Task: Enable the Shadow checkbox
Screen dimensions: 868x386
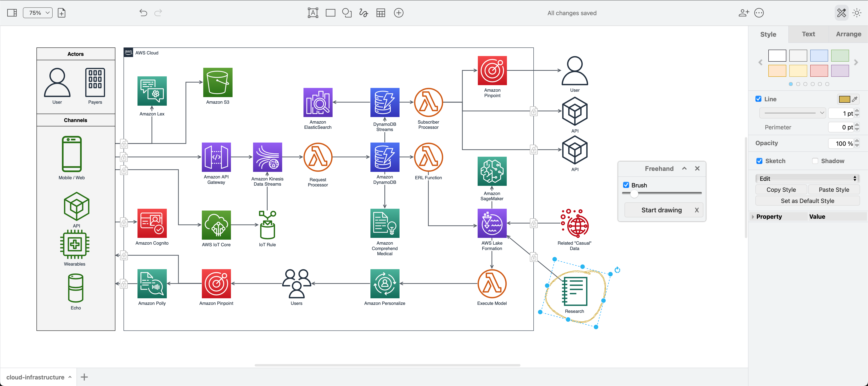Action: (815, 161)
